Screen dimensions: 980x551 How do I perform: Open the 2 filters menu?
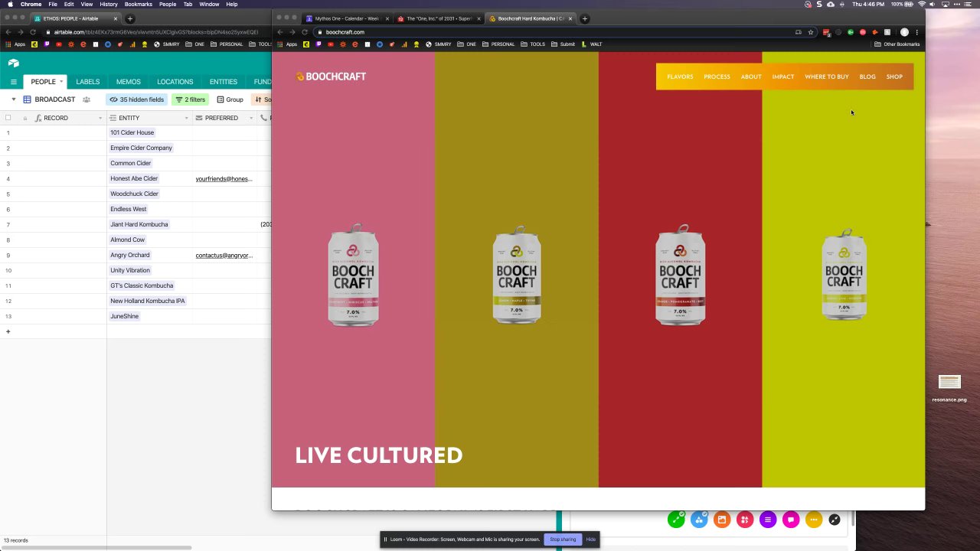pos(190,99)
